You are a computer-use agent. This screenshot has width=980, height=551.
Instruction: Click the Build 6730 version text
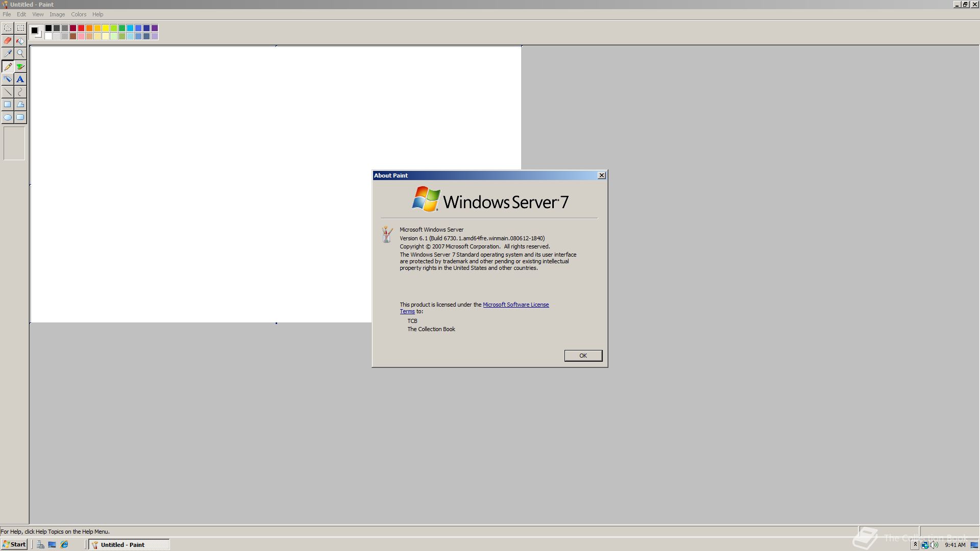point(472,238)
